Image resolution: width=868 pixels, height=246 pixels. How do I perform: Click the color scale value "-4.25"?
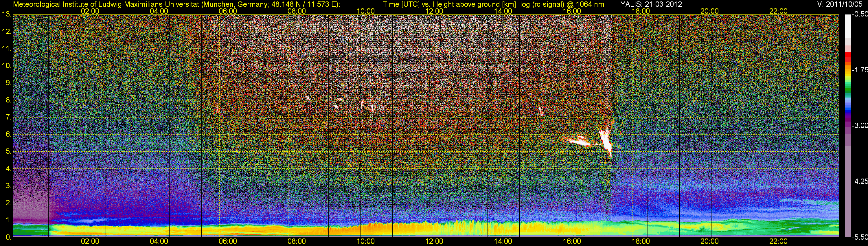tap(860, 181)
